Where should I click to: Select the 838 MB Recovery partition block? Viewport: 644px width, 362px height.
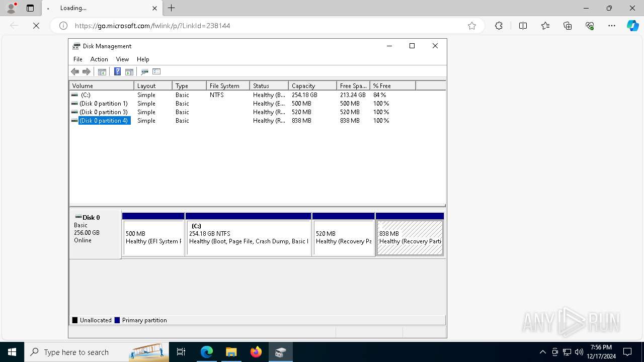(410, 234)
